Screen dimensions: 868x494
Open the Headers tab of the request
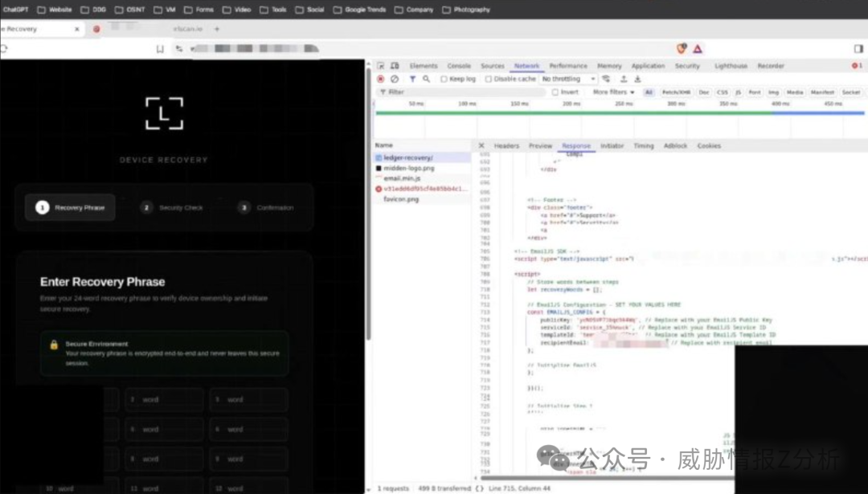coord(506,146)
